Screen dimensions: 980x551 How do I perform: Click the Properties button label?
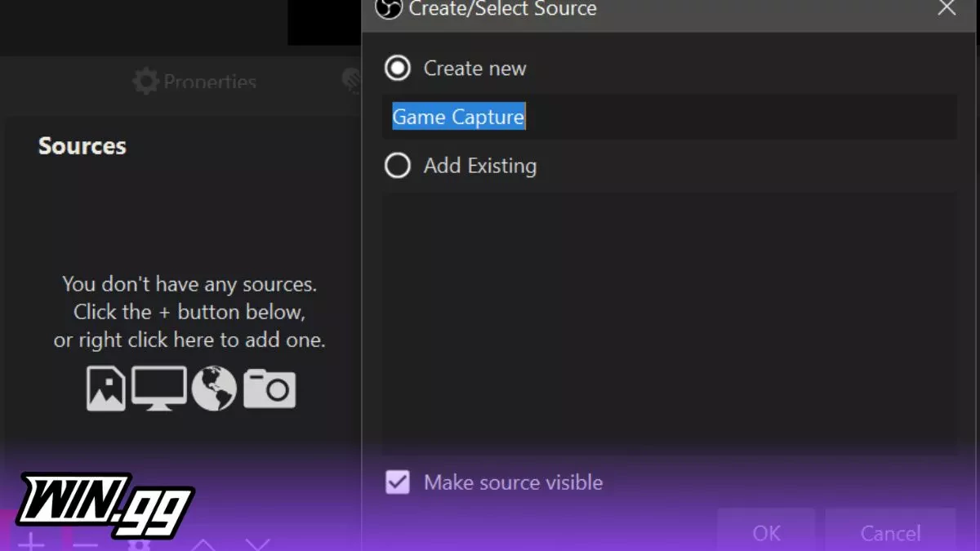210,82
